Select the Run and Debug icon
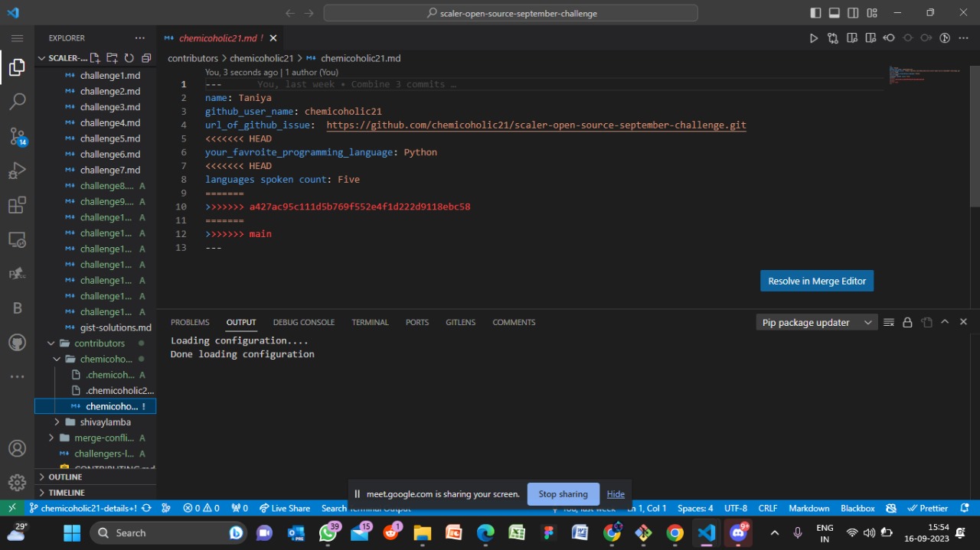The height and width of the screenshot is (550, 980). tap(17, 171)
